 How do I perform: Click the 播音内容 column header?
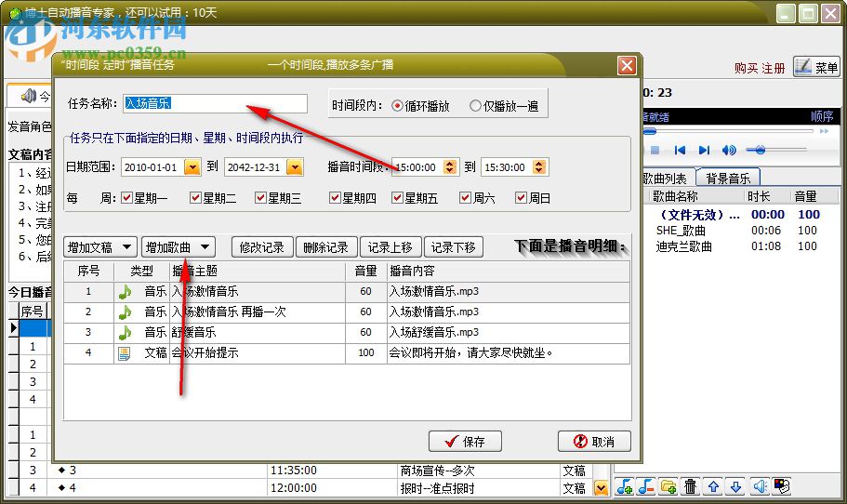point(509,272)
